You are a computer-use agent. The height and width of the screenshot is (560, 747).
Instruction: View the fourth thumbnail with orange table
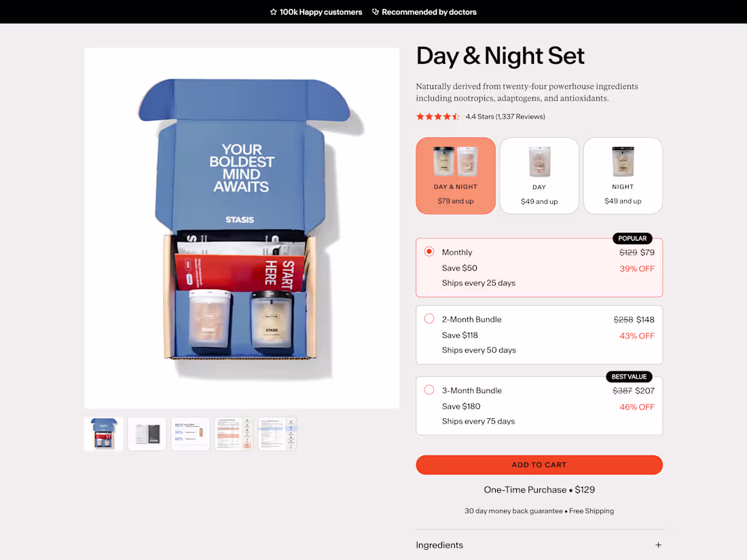tap(234, 434)
